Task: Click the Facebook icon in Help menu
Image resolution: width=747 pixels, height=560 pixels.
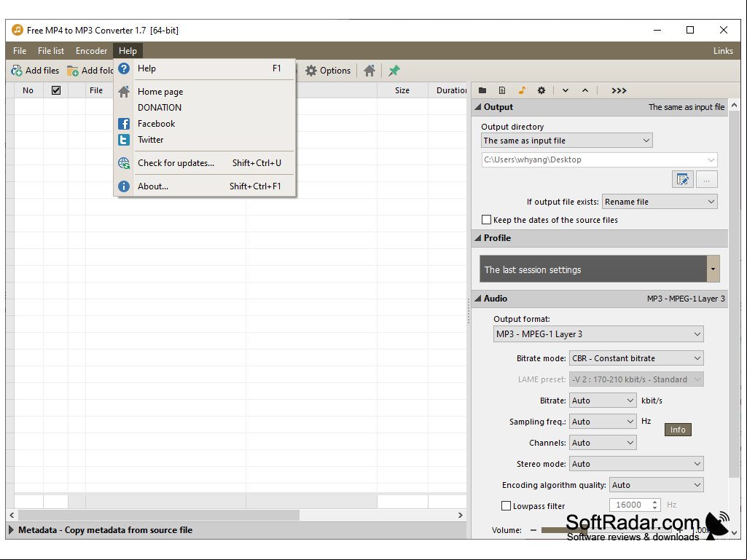Action: click(x=124, y=124)
